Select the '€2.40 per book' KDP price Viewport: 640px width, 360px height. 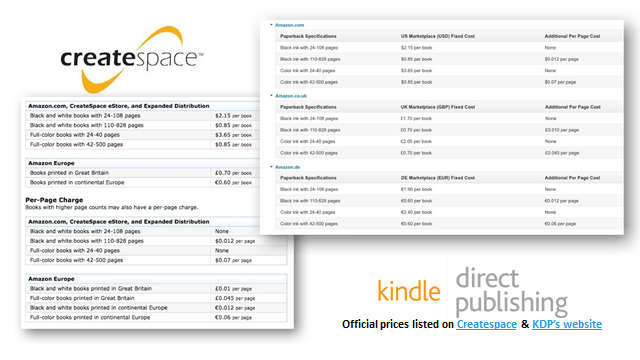pos(416,212)
